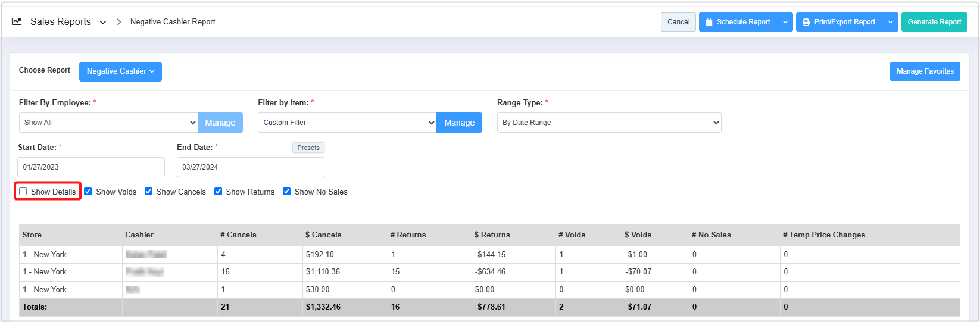Viewport: 980px width, 322px height.
Task: Expand the Sales Reports chevron menu
Action: click(103, 22)
